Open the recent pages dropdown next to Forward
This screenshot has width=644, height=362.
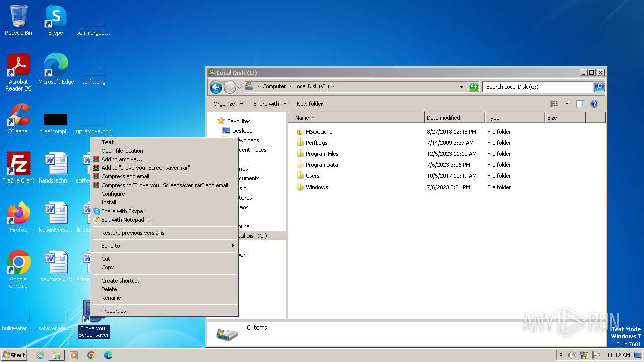pyautogui.click(x=240, y=87)
